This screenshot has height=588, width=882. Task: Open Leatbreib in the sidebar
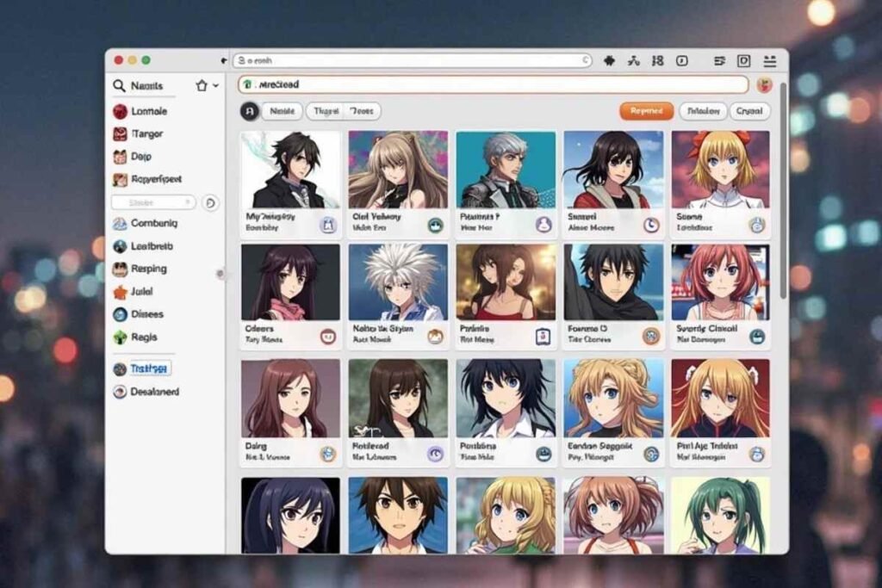tap(143, 246)
